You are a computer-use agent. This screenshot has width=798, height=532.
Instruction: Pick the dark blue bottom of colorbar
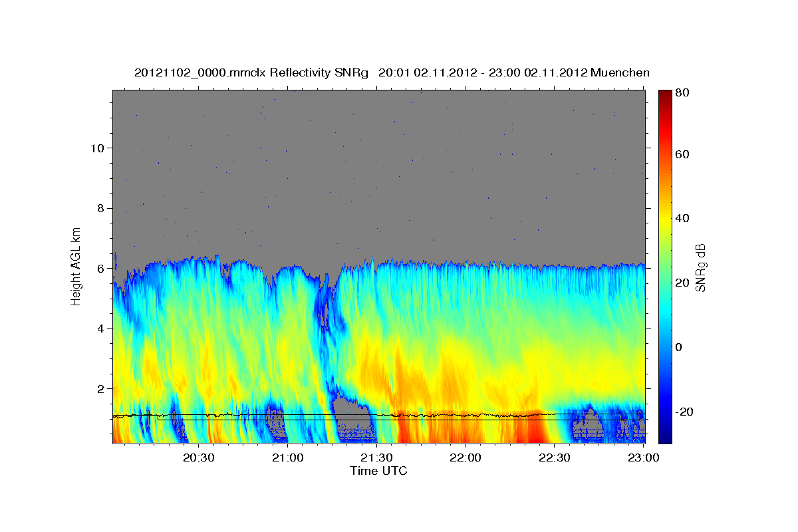[x=665, y=438]
